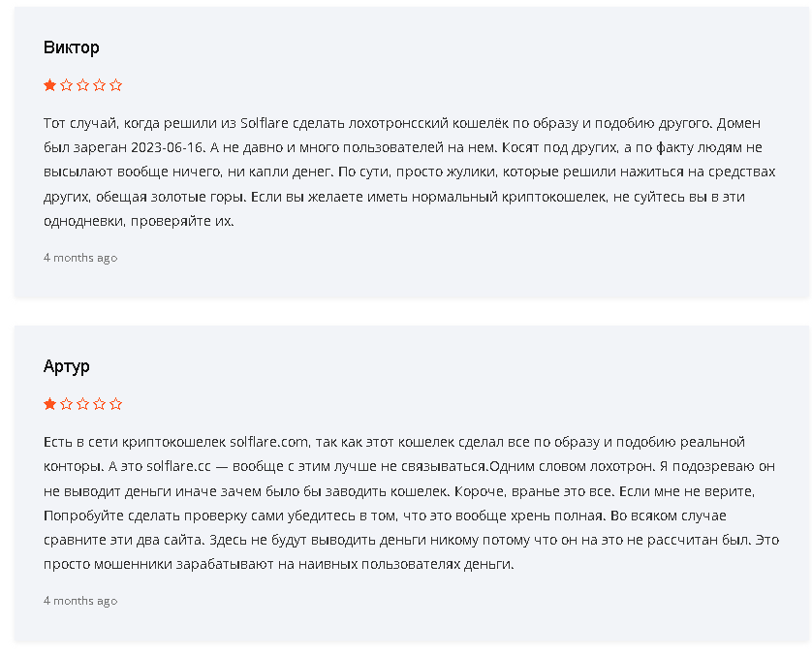Click the date 2023-06-16 in Виктор's review
The image size is (812, 657).
coord(168,147)
